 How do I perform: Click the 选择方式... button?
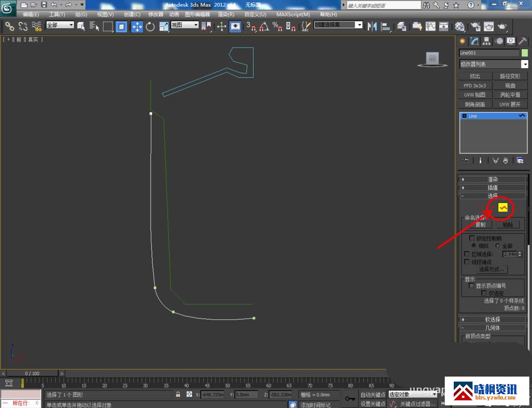492,270
